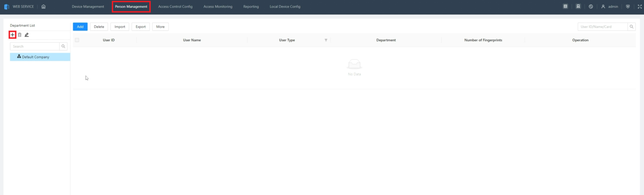This screenshot has height=195, width=644.
Task: Click the Export button
Action: tap(141, 27)
